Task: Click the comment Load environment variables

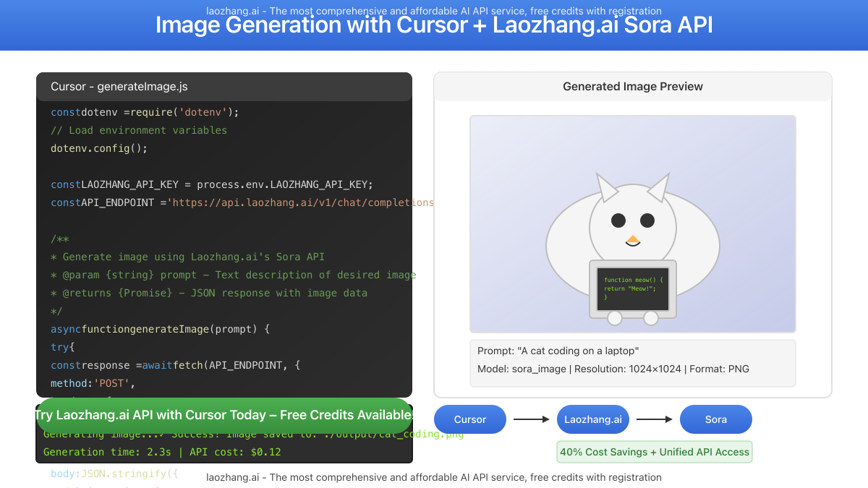Action: click(x=139, y=130)
